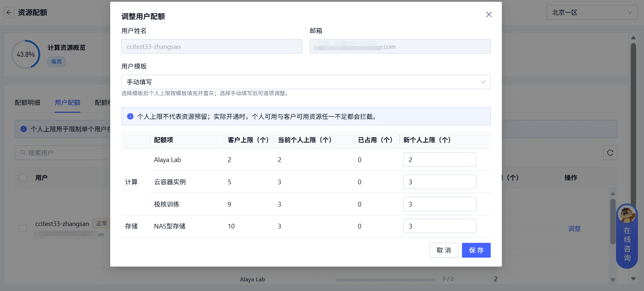Click the refresh icon button
This screenshot has height=291, width=644.
pyautogui.click(x=610, y=153)
